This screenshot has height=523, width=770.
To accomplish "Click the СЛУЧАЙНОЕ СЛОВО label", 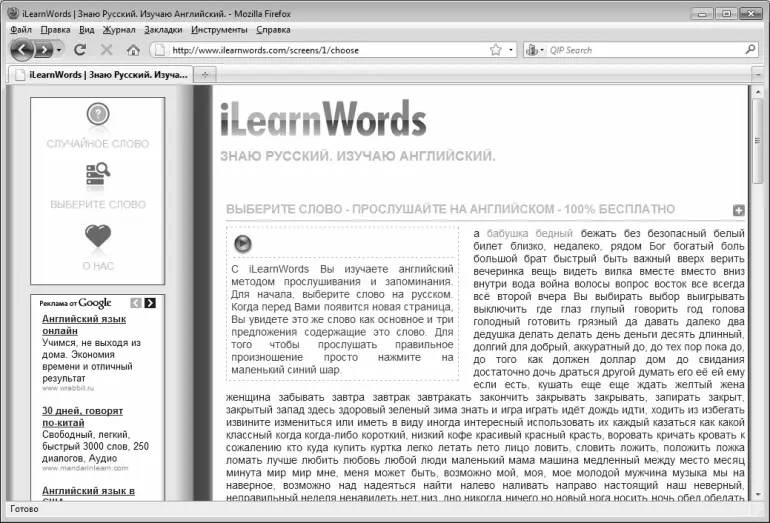I will [x=98, y=144].
